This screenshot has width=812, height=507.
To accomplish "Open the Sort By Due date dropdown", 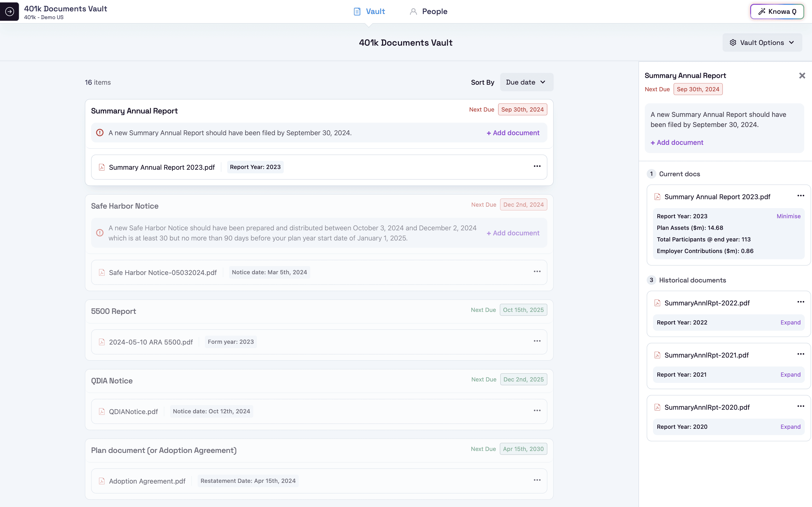I will [526, 82].
